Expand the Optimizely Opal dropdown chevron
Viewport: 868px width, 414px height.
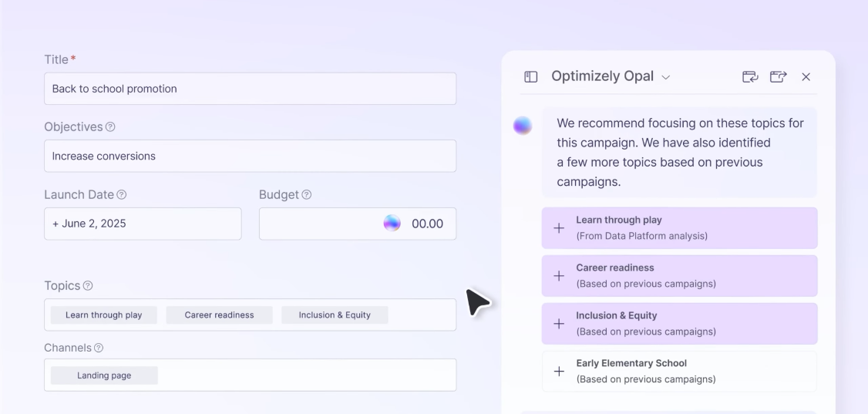tap(666, 78)
